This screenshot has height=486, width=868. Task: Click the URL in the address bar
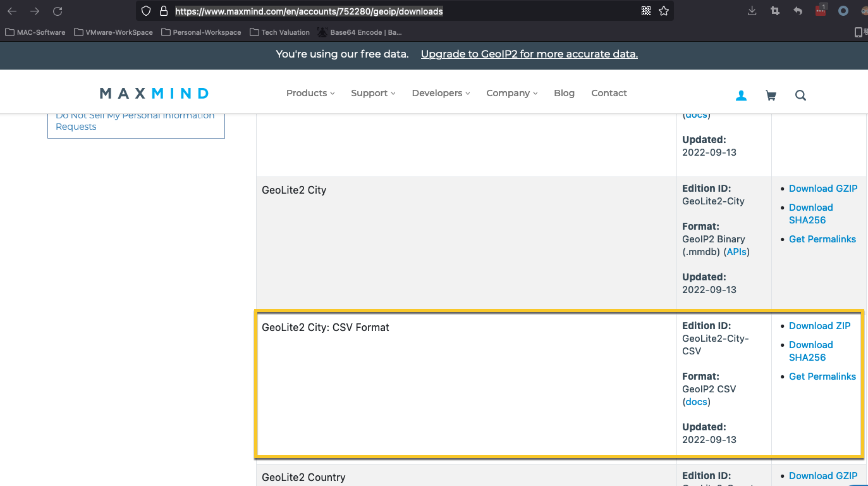click(309, 11)
